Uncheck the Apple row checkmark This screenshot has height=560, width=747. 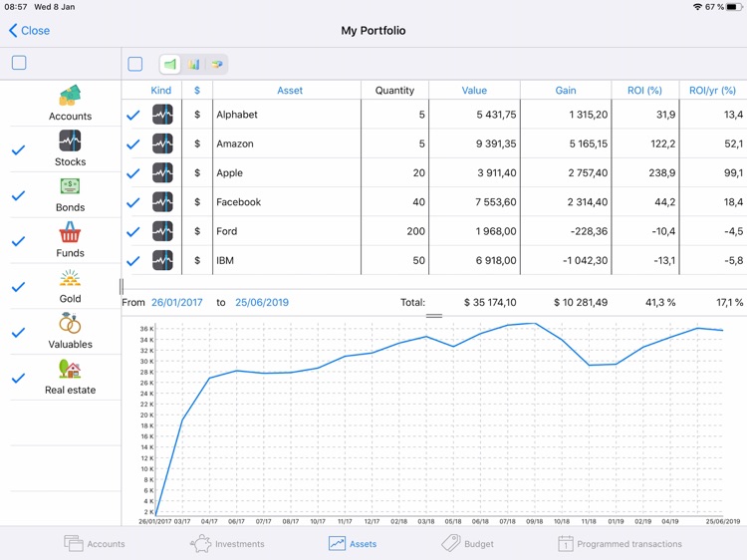point(133,173)
